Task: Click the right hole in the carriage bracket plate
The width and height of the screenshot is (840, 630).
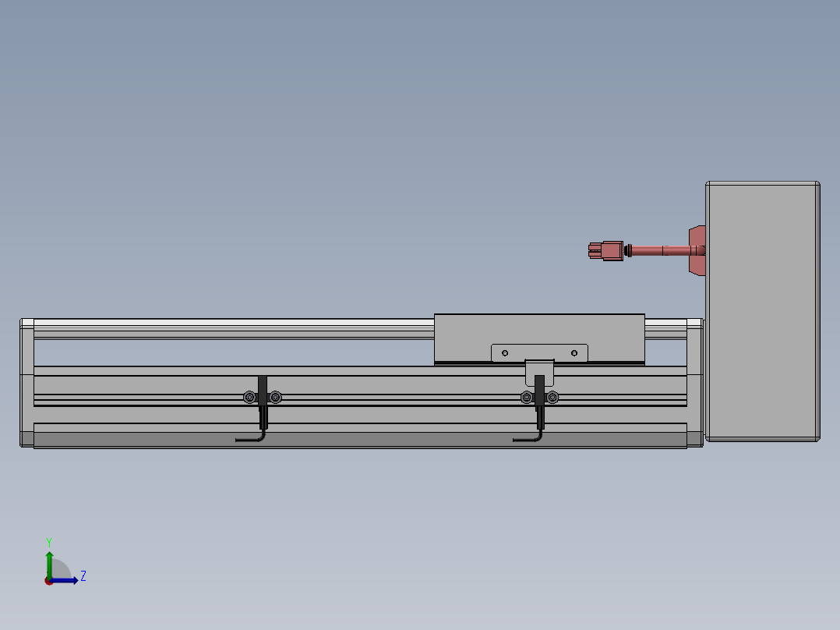Action: (574, 353)
